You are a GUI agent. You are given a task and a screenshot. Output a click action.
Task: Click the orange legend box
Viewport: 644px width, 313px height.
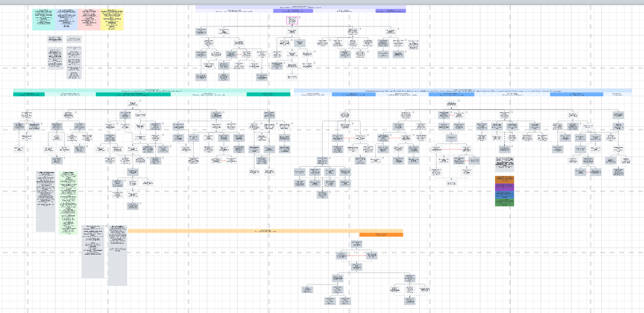(x=505, y=179)
